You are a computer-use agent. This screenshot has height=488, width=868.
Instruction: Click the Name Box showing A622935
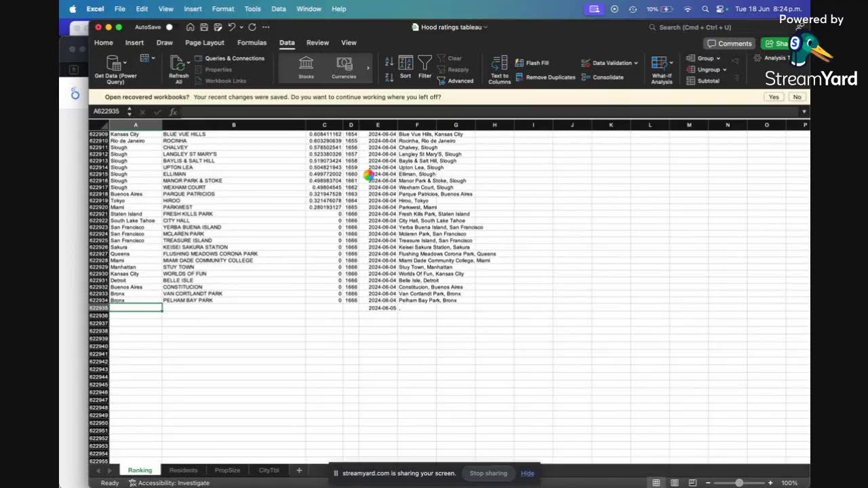pyautogui.click(x=107, y=111)
